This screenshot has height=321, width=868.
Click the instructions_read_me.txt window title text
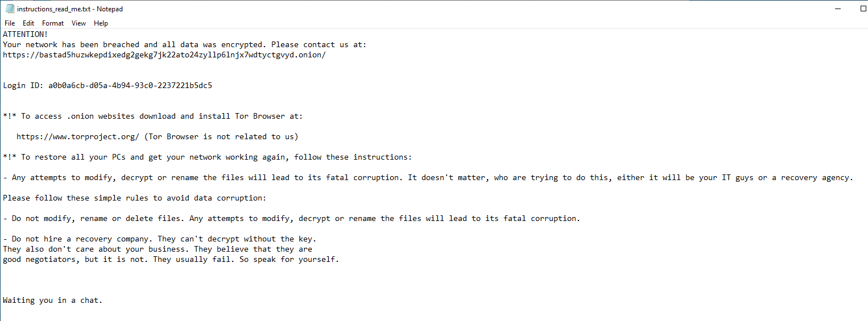tap(69, 9)
